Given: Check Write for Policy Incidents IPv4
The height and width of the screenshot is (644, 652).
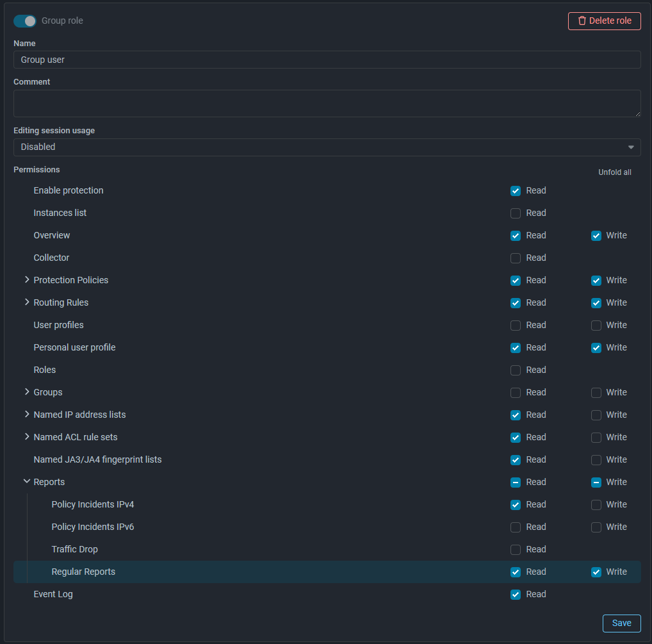Looking at the screenshot, I should tap(596, 505).
